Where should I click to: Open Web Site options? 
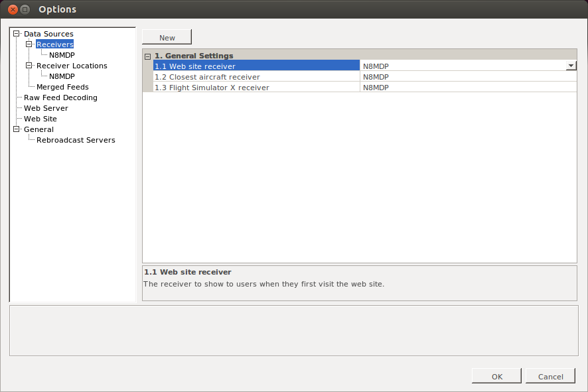click(40, 119)
